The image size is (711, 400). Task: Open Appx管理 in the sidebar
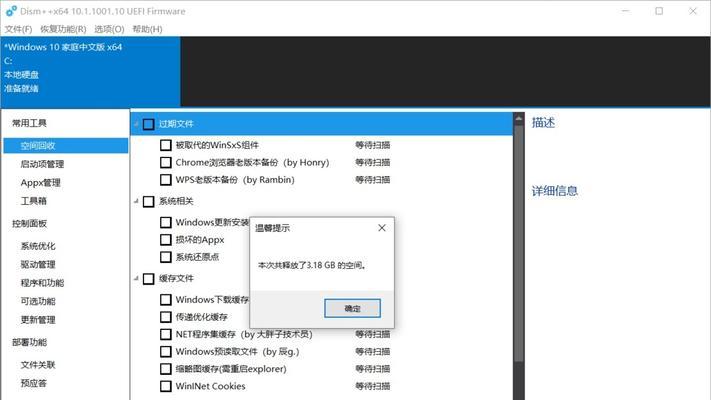pos(40,183)
